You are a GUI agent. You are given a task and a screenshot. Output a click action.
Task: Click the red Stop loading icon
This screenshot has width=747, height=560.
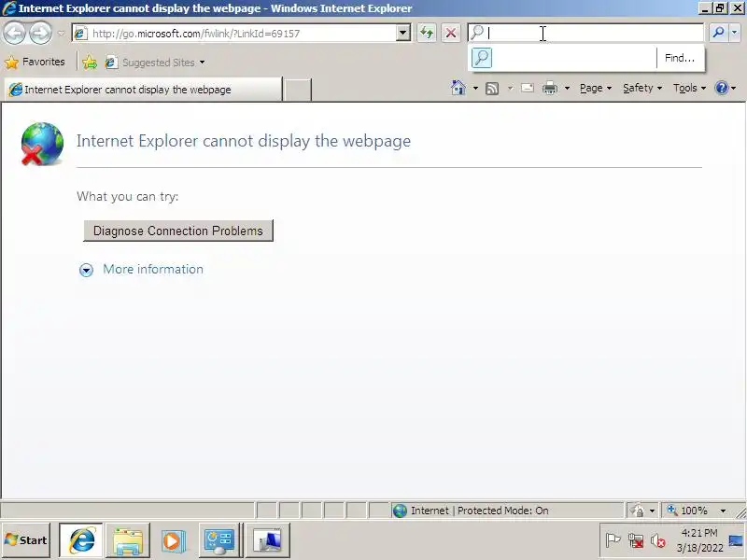coord(451,34)
